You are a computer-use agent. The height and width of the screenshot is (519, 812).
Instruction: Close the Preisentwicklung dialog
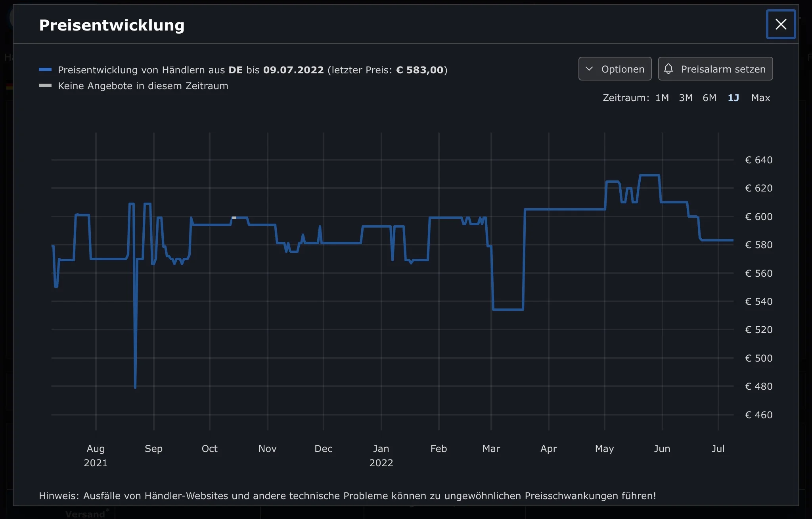tap(781, 25)
